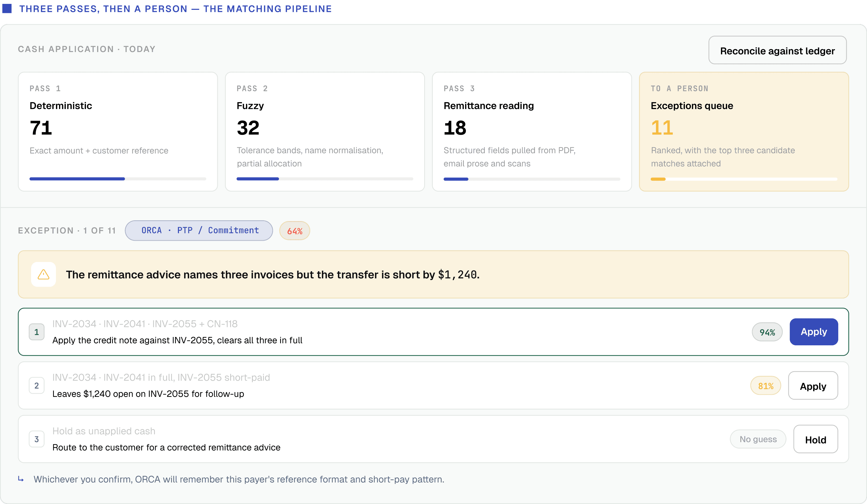Select candidate number 2 badge
867x504 pixels.
click(x=37, y=386)
